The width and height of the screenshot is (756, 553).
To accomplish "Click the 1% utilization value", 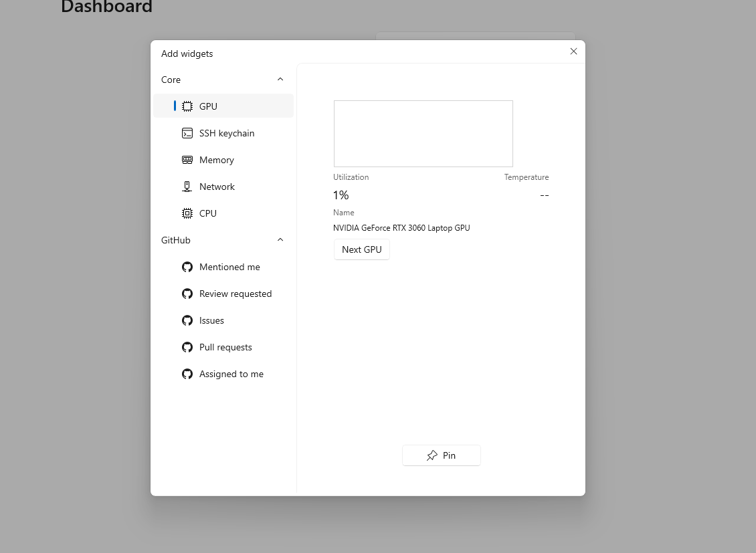I will [341, 195].
